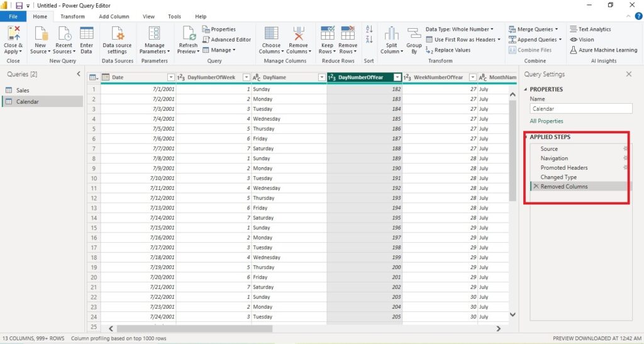
Task: Click the All Properties link
Action: (x=547, y=121)
